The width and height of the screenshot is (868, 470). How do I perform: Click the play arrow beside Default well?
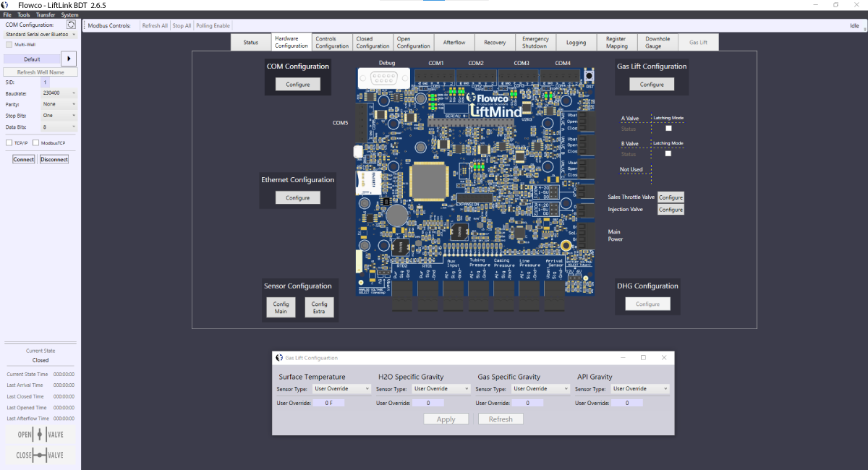(69, 59)
